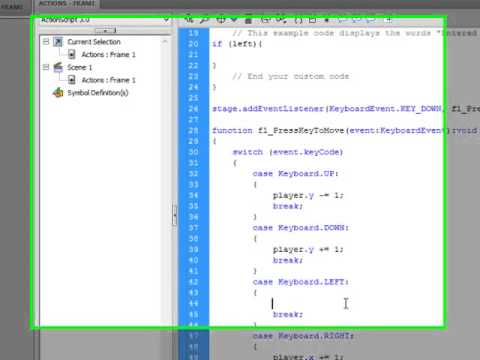Viewport: 480px width, 360px height.
Task: Click the 'switch (event.keyCode)' line
Action: coord(288,152)
